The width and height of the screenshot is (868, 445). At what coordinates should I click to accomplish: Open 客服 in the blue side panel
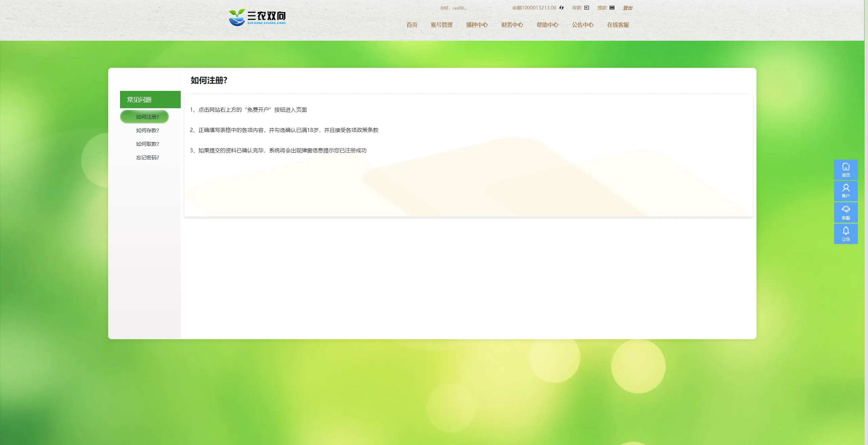coord(846,213)
